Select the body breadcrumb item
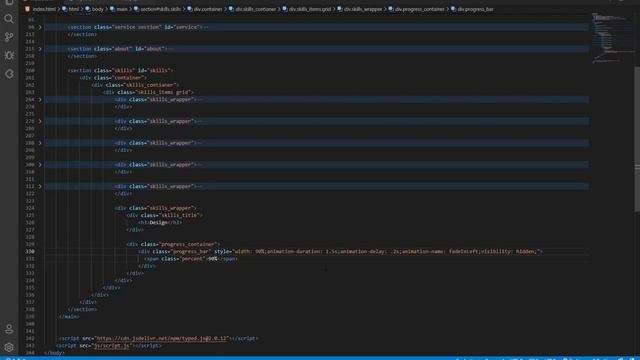 [94, 9]
